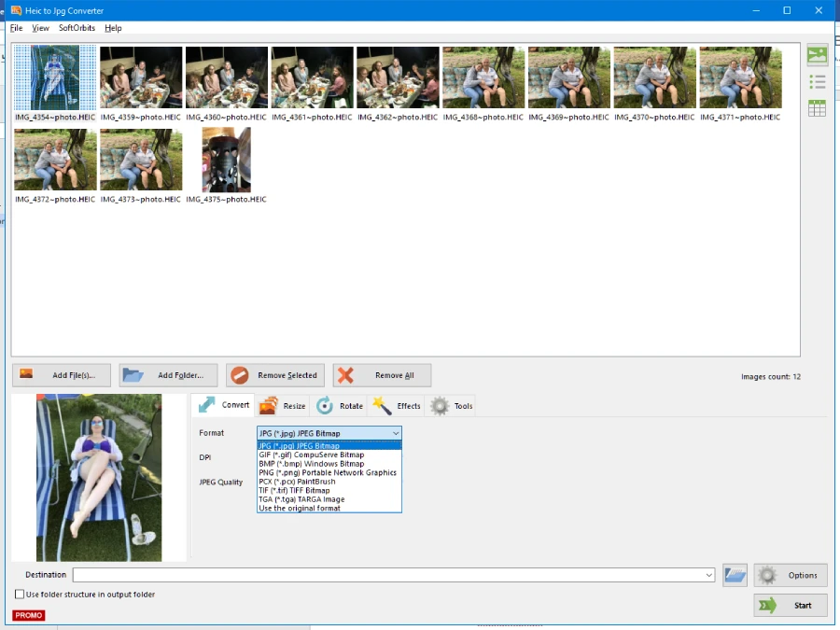Select thumbnail IMG_4361~photo.HEIC
Screen dimensions: 840x630
312,84
